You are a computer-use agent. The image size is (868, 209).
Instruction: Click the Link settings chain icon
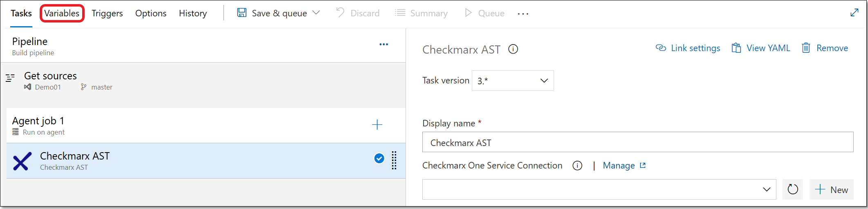[661, 48]
